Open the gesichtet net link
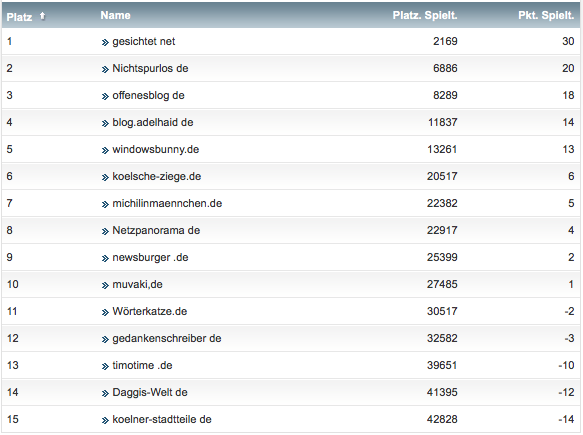 point(144,41)
